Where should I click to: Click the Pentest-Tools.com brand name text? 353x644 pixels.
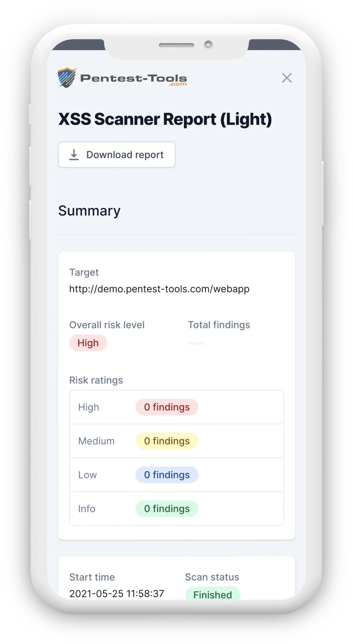(134, 79)
